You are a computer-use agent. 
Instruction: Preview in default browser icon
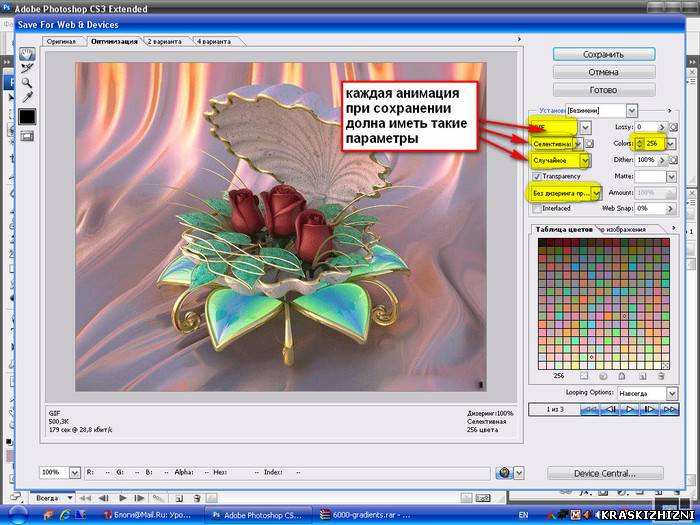(x=504, y=473)
